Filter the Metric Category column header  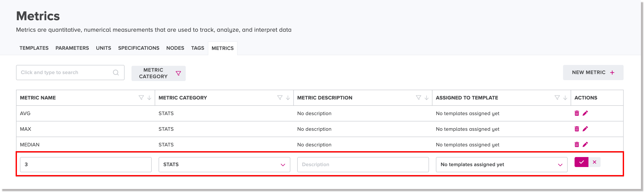point(280,98)
